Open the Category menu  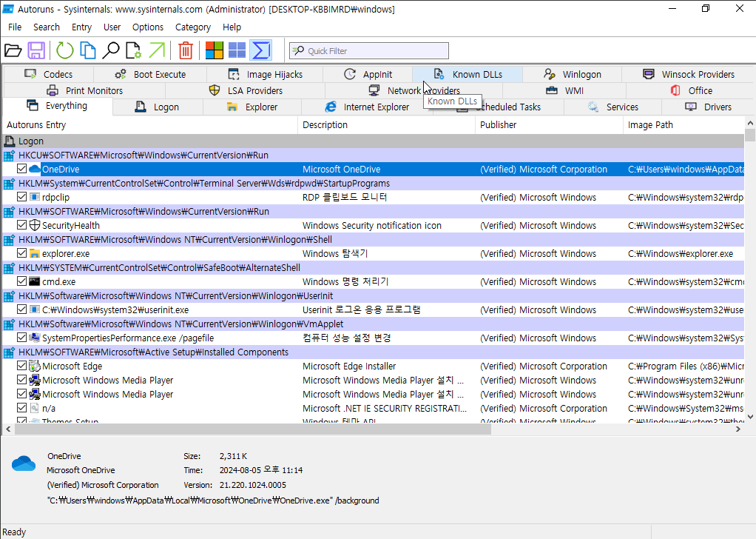click(x=193, y=27)
